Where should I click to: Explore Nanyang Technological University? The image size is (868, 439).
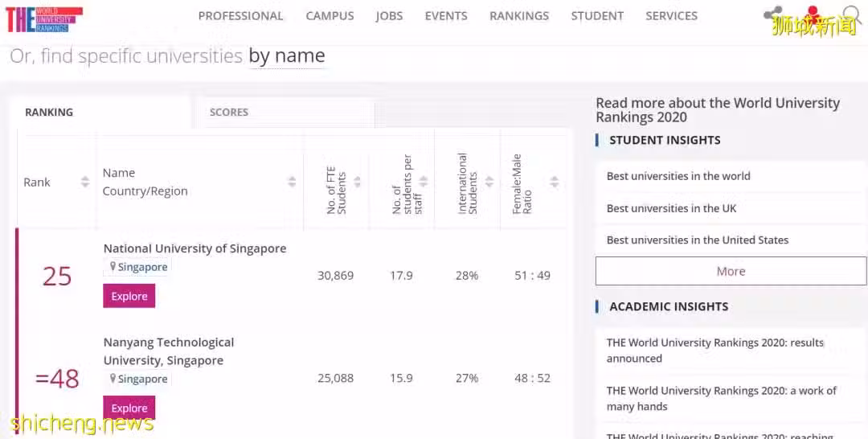(129, 408)
